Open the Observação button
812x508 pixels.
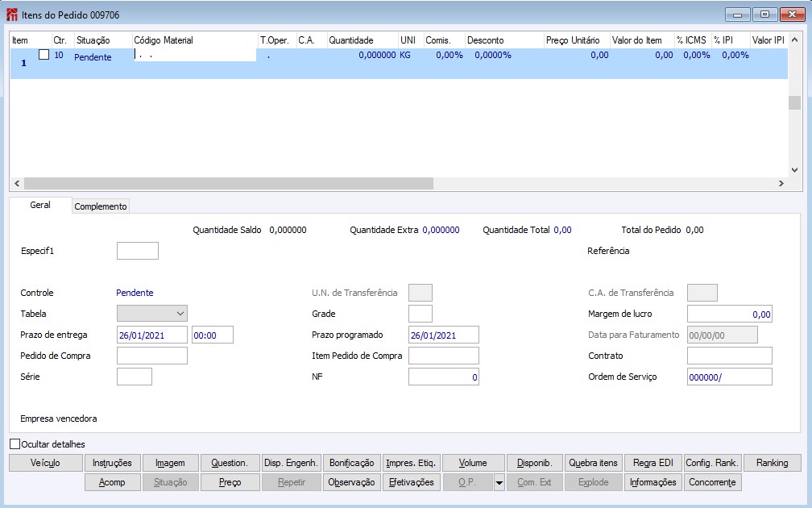(351, 482)
